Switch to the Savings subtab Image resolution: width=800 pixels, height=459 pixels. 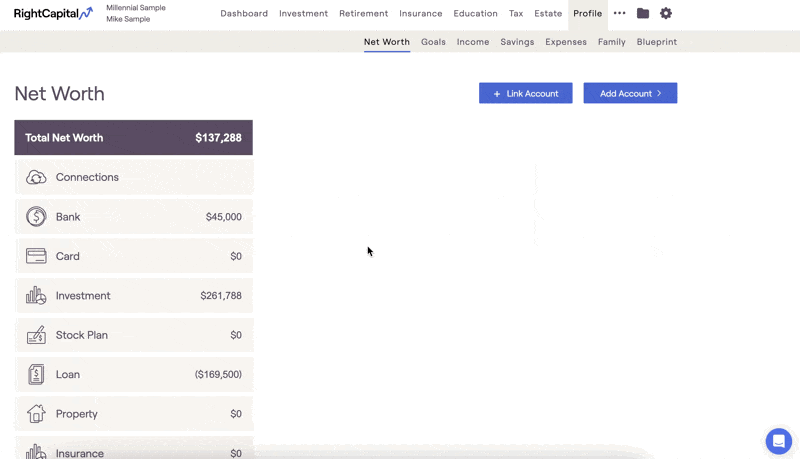pyautogui.click(x=517, y=42)
